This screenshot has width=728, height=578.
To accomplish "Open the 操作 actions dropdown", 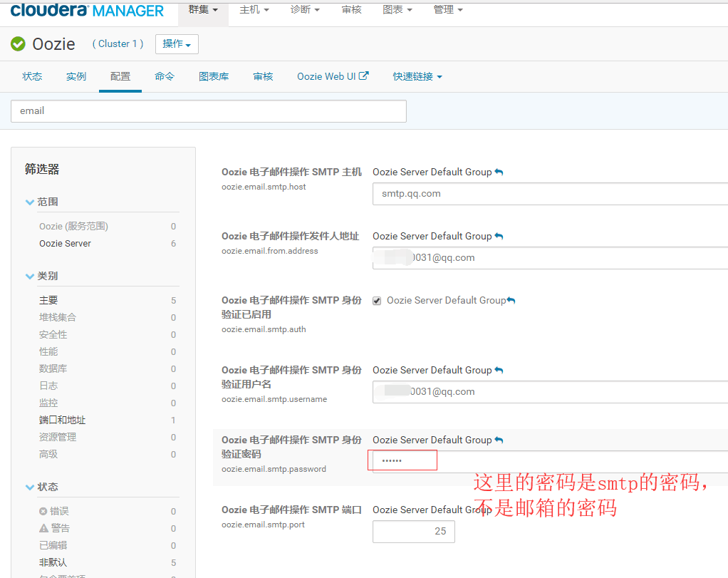I will 177,44.
